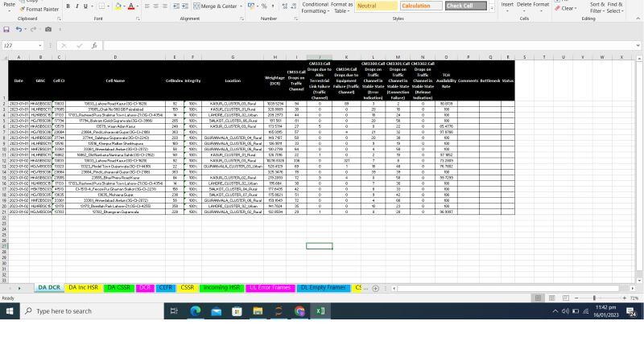Open the Name Box dropdown
644x362 pixels.
tap(39, 46)
